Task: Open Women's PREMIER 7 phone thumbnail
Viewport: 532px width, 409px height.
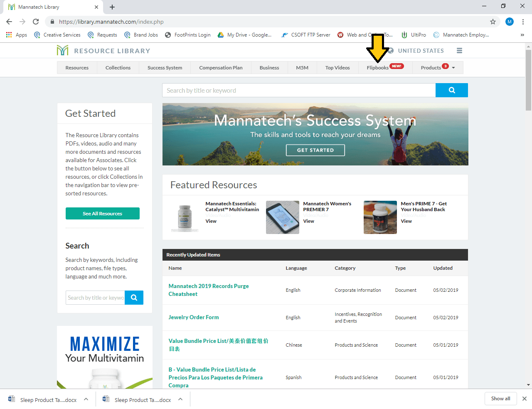Action: pyautogui.click(x=283, y=217)
